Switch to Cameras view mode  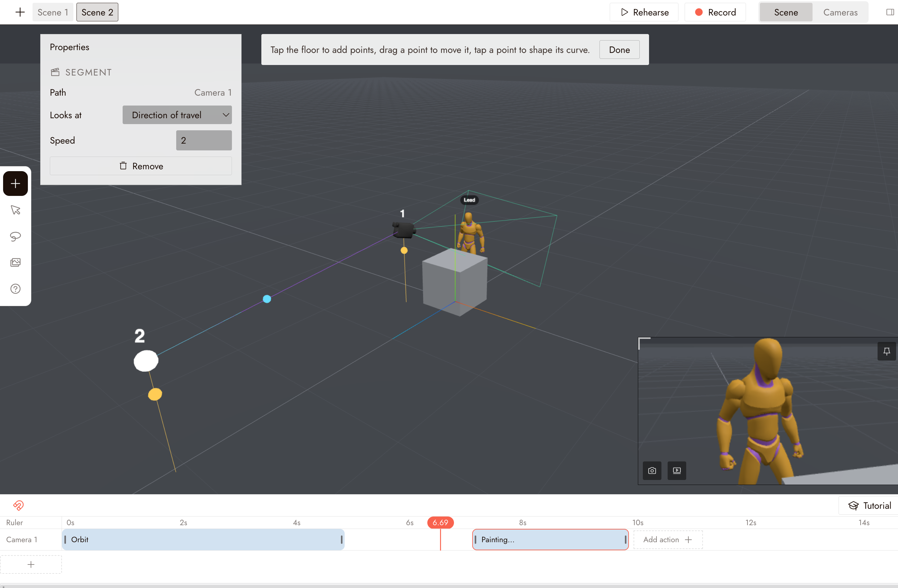(x=840, y=12)
